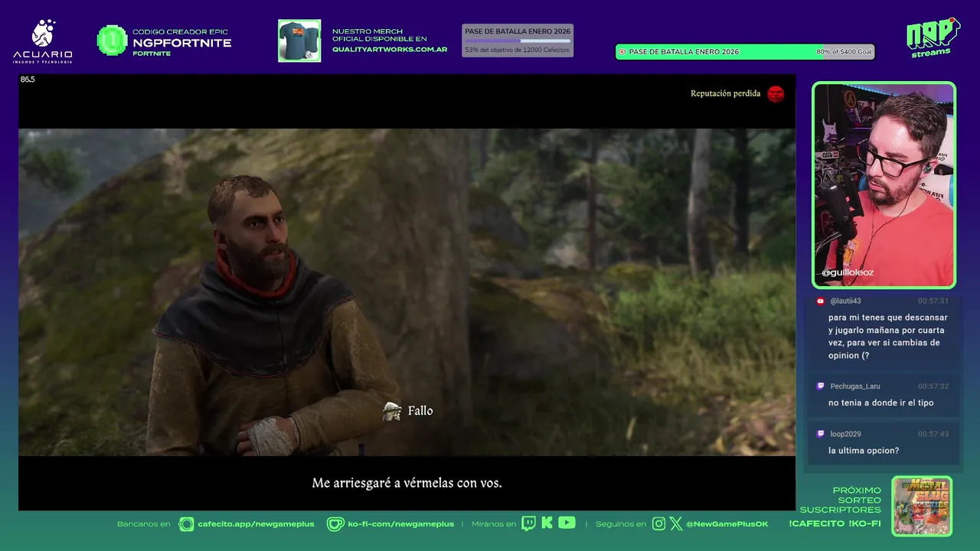This screenshot has width=980, height=551.
Task: Click the Cafecito cup icon in the footer
Action: coord(186,523)
